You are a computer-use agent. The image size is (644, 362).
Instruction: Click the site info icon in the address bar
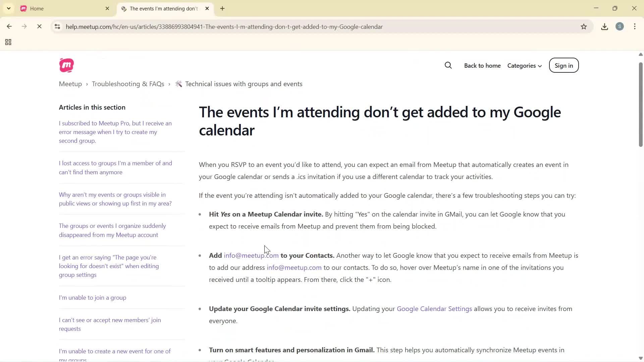[57, 27]
